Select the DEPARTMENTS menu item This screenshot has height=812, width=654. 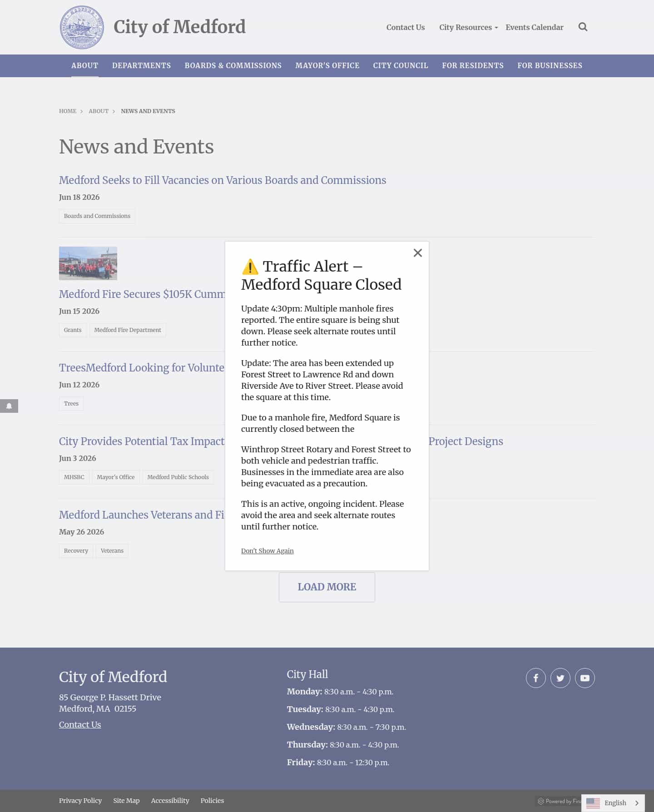[142, 65]
